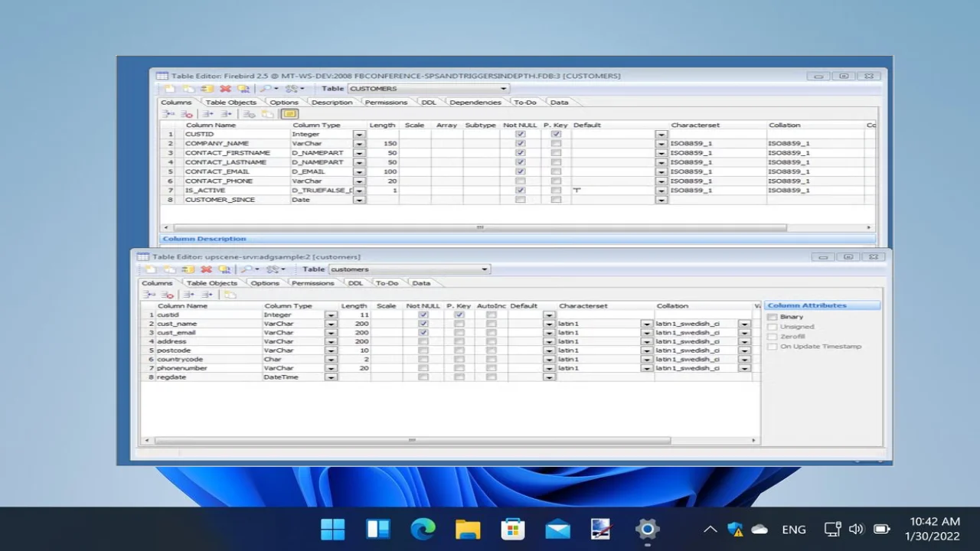Open Microsoft Store from the taskbar

pos(513,529)
